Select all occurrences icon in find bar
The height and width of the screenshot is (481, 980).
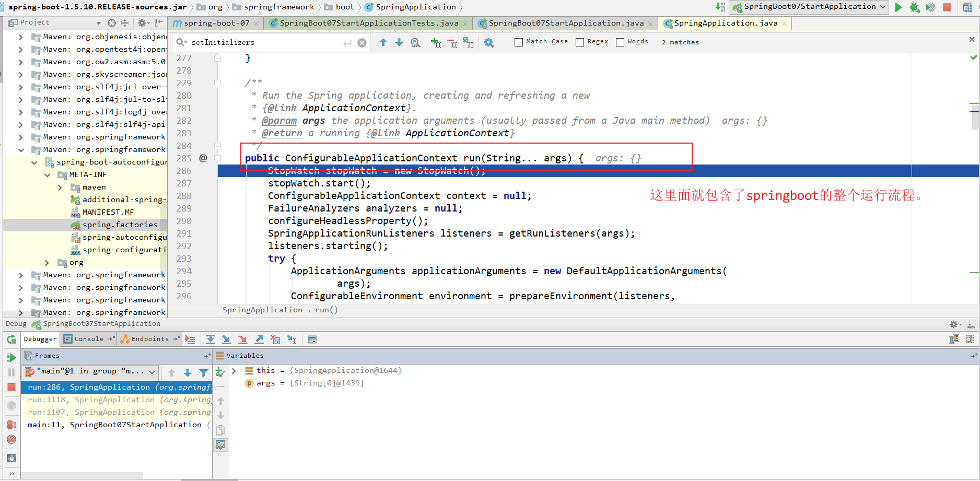tap(469, 43)
